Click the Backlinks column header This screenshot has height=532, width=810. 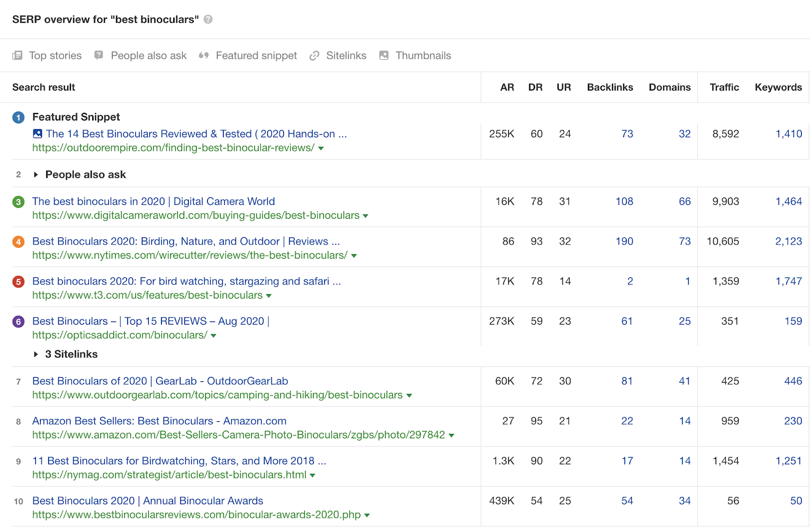(x=610, y=87)
